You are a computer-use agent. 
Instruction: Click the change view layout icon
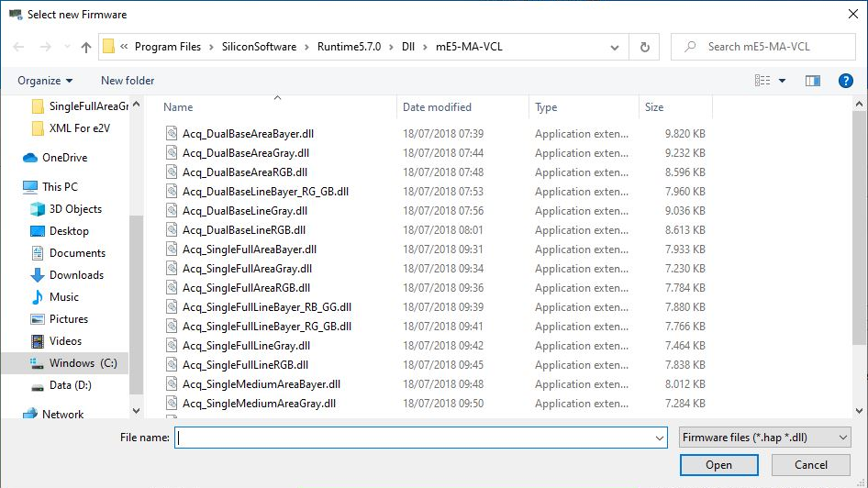pos(762,81)
